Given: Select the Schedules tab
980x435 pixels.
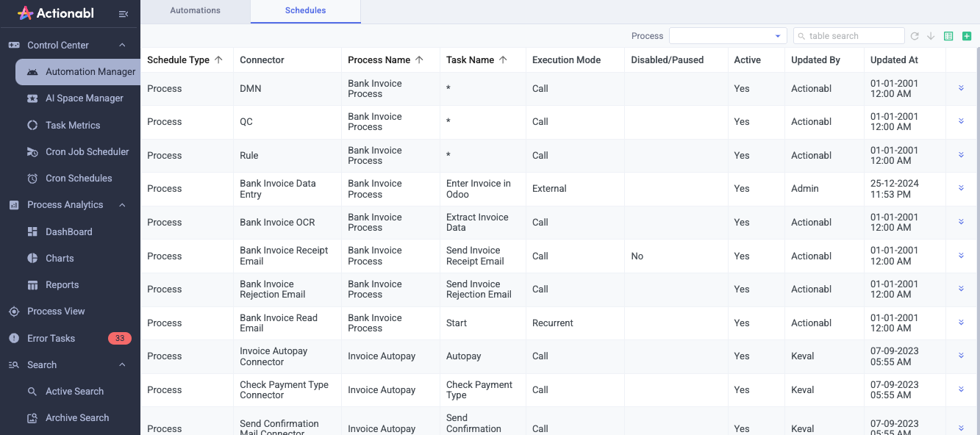Looking at the screenshot, I should (x=305, y=11).
